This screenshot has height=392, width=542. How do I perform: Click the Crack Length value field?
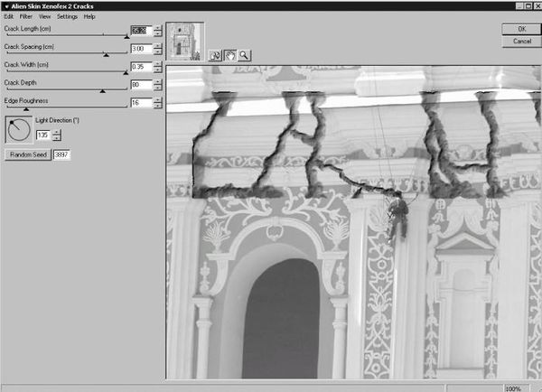coord(140,31)
